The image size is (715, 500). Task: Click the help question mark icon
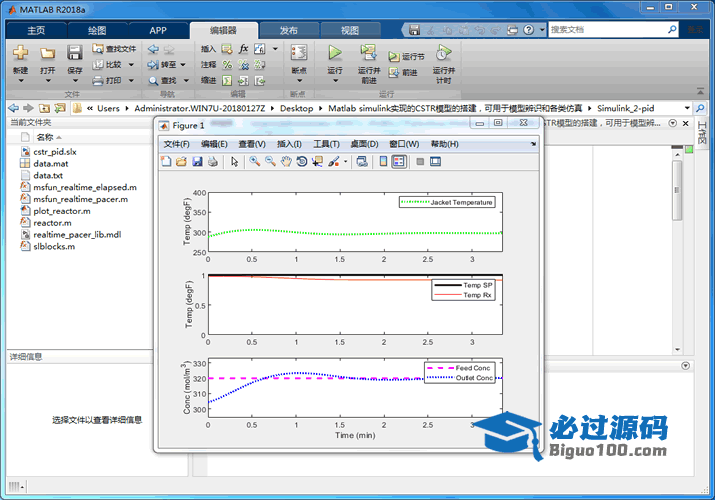click(528, 30)
